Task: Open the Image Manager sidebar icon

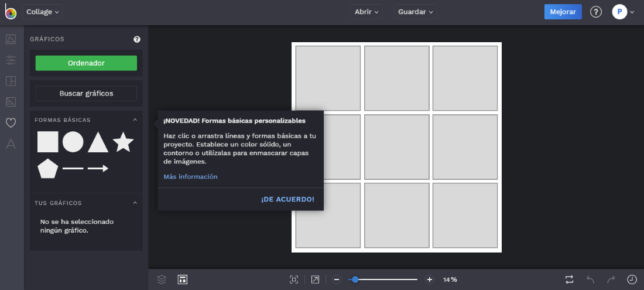Action: pyautogui.click(x=11, y=39)
